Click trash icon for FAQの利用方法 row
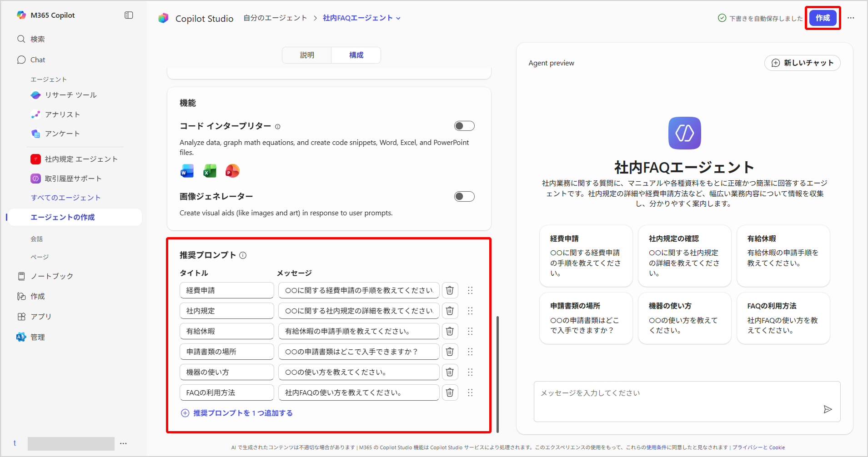Screen dimensions: 868x457 tap(449, 392)
